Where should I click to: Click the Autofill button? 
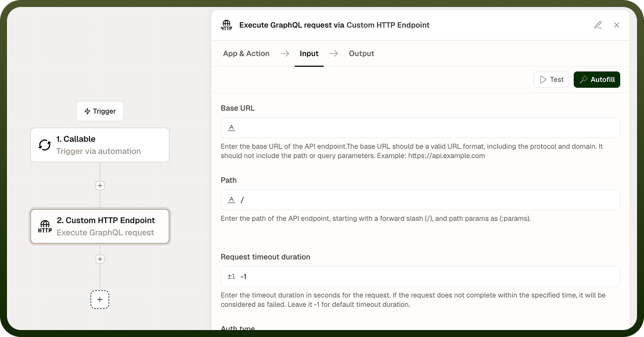click(x=597, y=80)
